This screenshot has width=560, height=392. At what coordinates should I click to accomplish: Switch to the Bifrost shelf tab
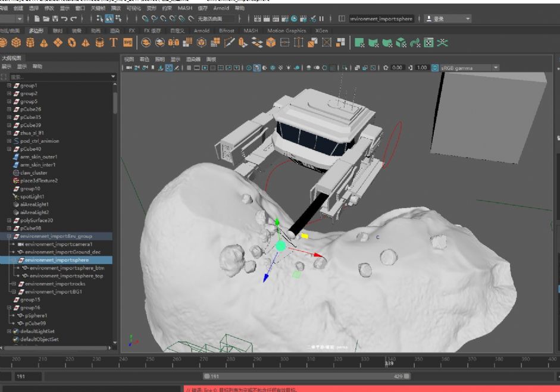(226, 31)
